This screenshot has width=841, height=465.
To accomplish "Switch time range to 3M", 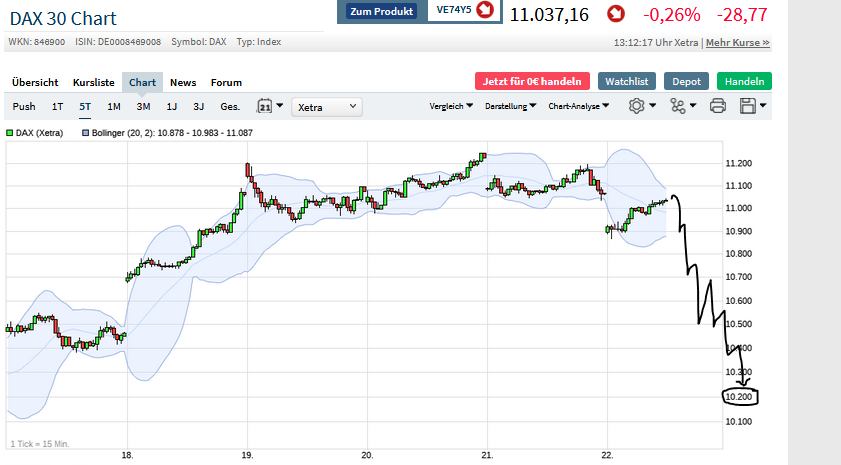I will (x=143, y=106).
